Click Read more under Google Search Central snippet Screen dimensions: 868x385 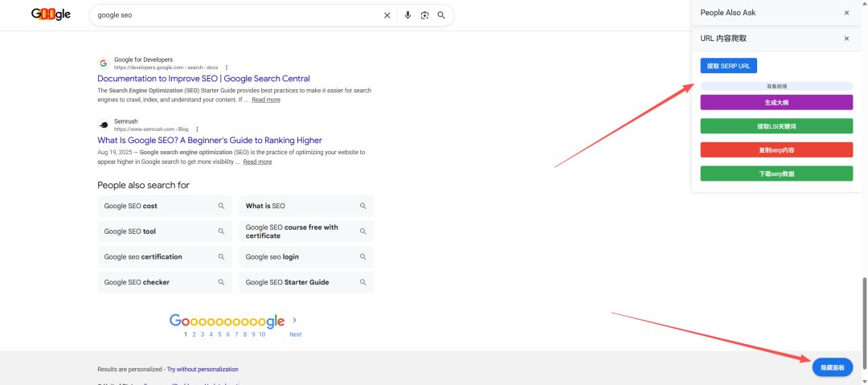266,100
